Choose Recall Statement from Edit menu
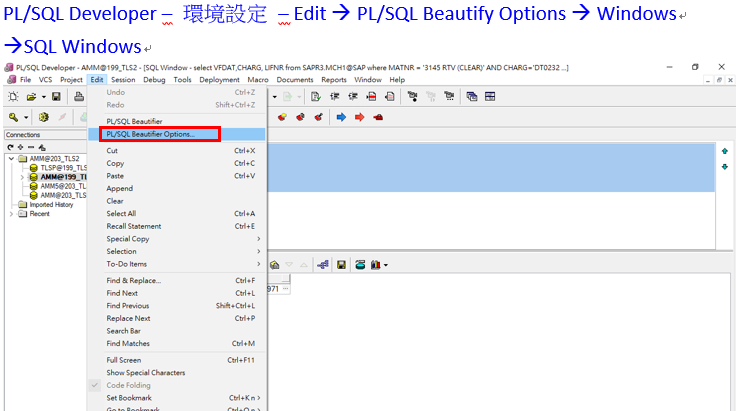The height and width of the screenshot is (411, 740). [177, 226]
